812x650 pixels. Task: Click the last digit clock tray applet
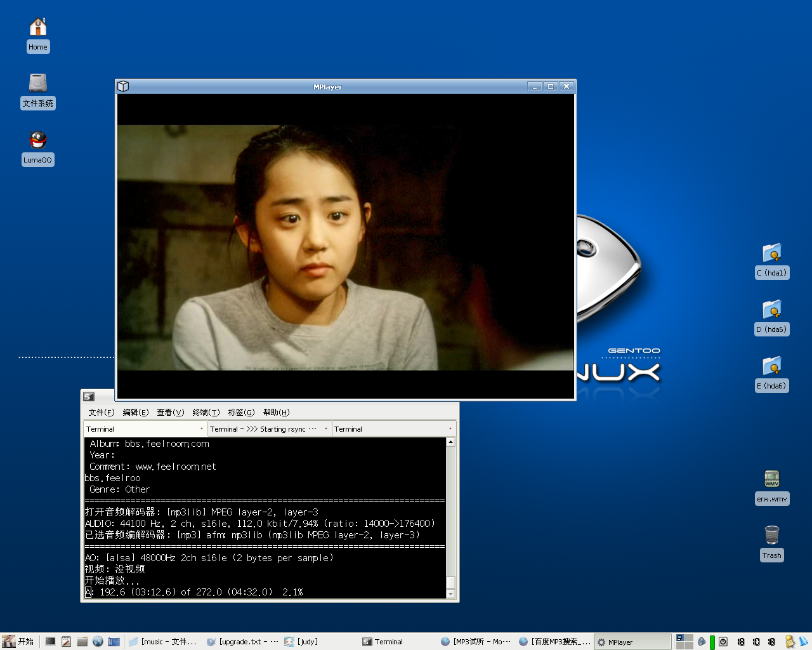pyautogui.click(x=771, y=642)
